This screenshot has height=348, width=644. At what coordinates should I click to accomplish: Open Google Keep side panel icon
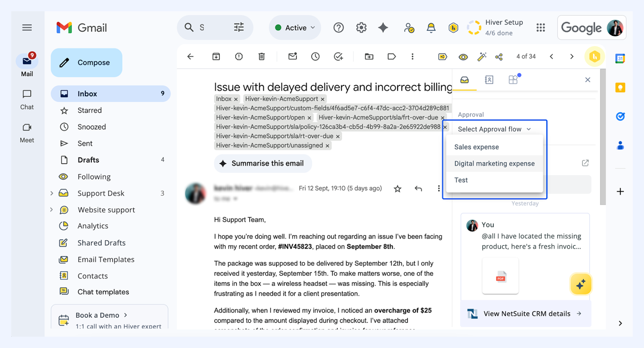(x=620, y=87)
